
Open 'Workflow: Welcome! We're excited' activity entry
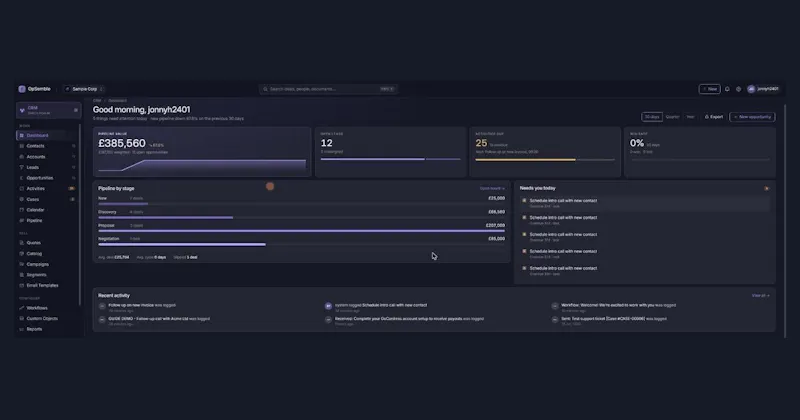pos(614,307)
